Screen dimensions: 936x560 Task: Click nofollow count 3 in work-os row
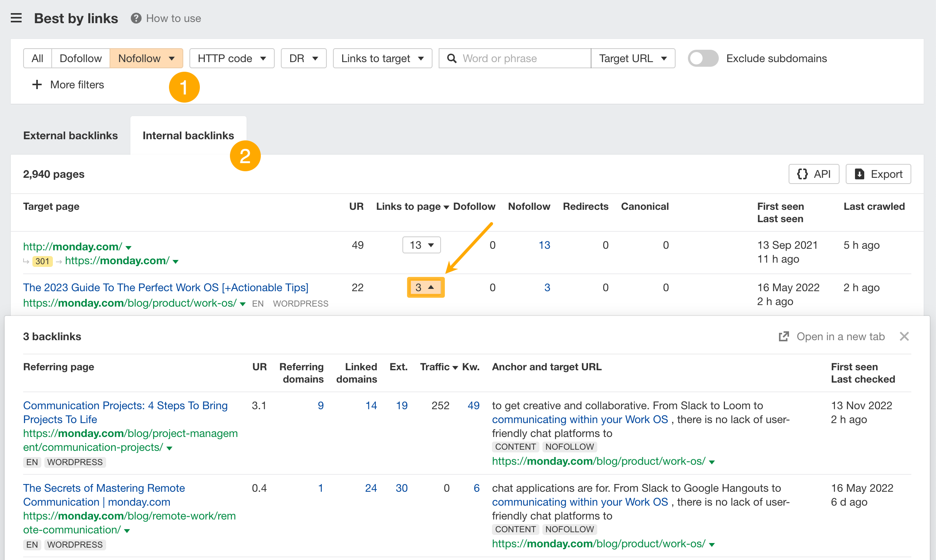tap(547, 287)
